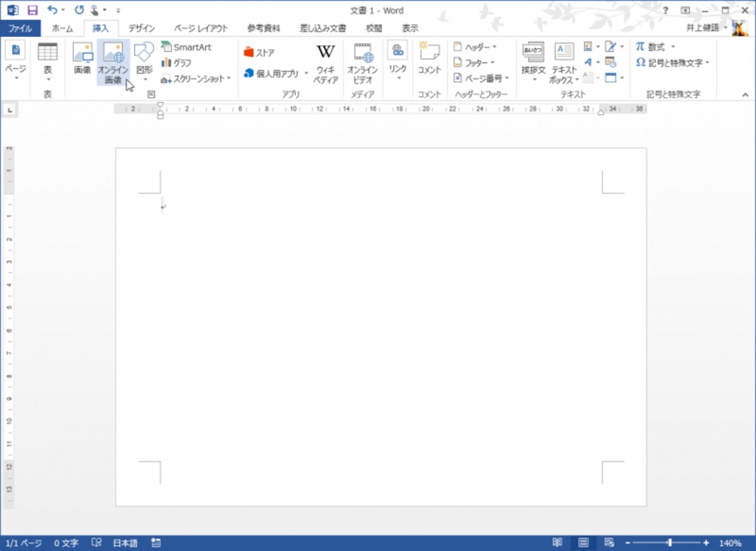Switch to the 参考資料 tab
756x551 pixels.
point(263,28)
